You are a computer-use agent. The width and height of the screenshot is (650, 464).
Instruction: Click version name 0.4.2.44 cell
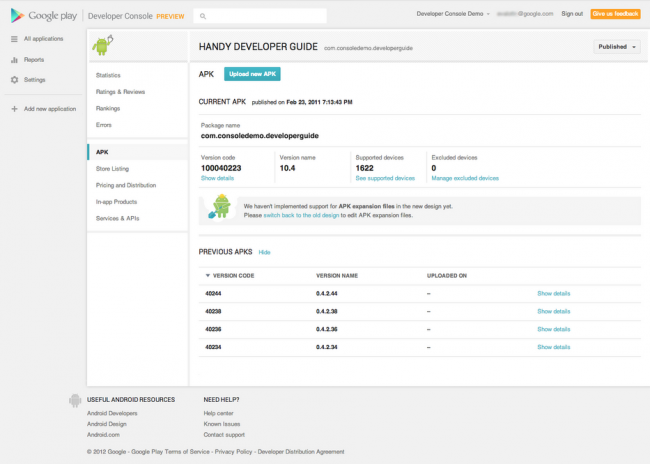[x=326, y=294]
